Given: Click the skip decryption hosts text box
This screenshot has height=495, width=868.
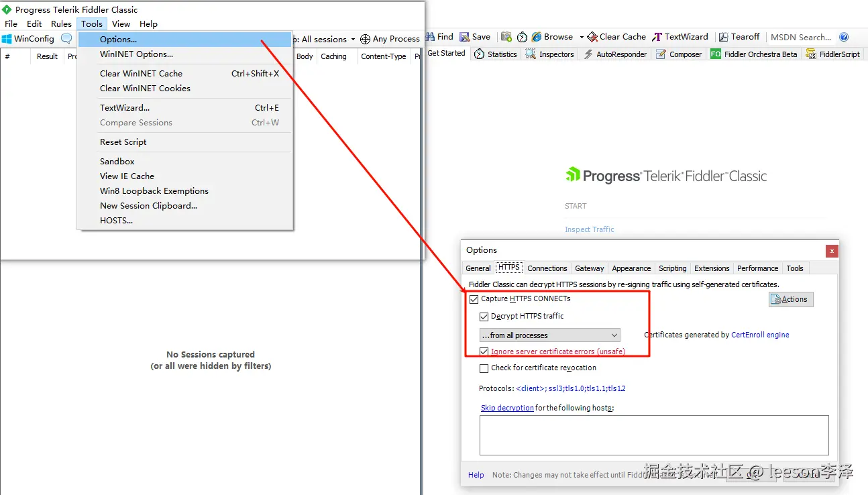Looking at the screenshot, I should (x=654, y=435).
